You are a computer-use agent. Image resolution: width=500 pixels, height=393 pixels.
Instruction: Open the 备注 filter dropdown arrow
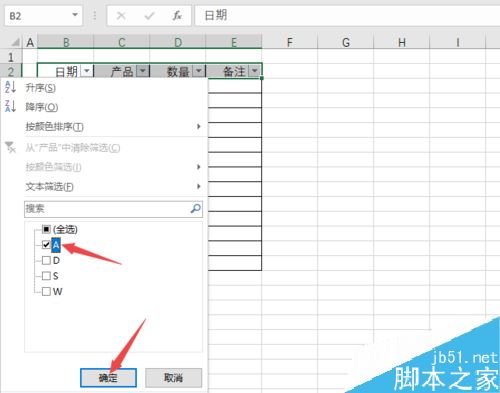point(255,71)
